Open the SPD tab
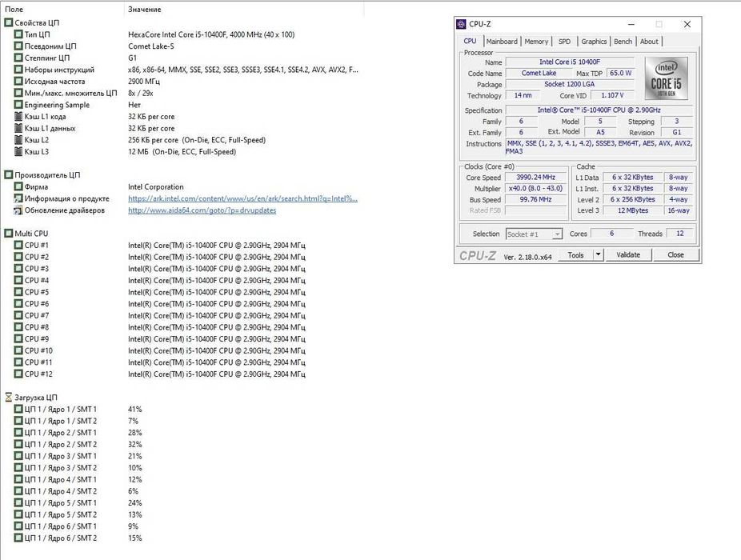 [564, 42]
